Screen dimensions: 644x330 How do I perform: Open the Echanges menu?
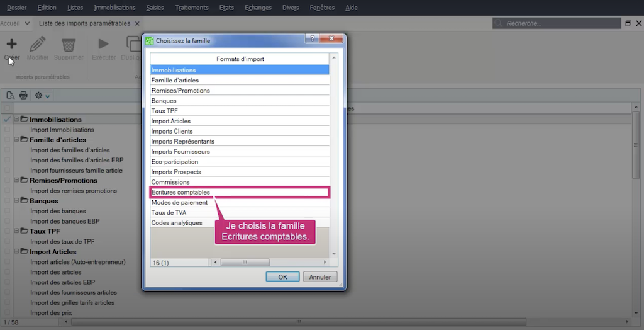(x=258, y=8)
